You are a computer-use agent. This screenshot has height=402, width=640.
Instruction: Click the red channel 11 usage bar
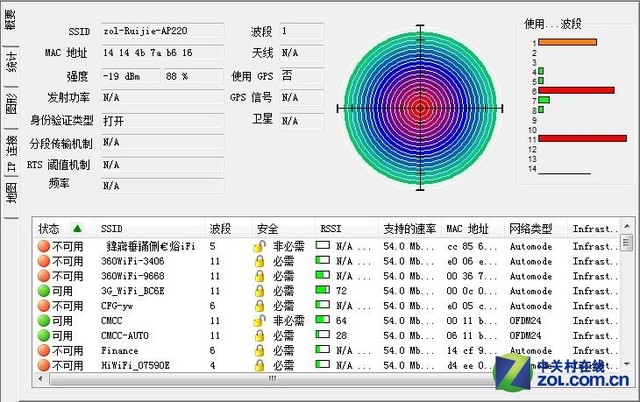pyautogui.click(x=582, y=139)
